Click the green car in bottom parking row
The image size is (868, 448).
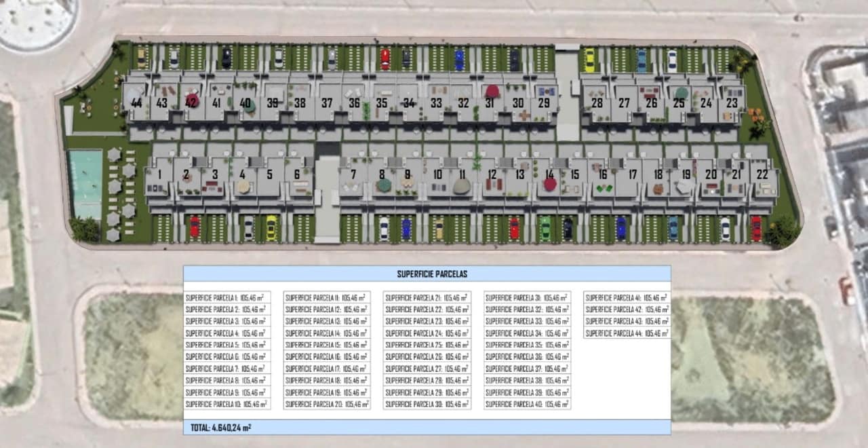coord(545,228)
